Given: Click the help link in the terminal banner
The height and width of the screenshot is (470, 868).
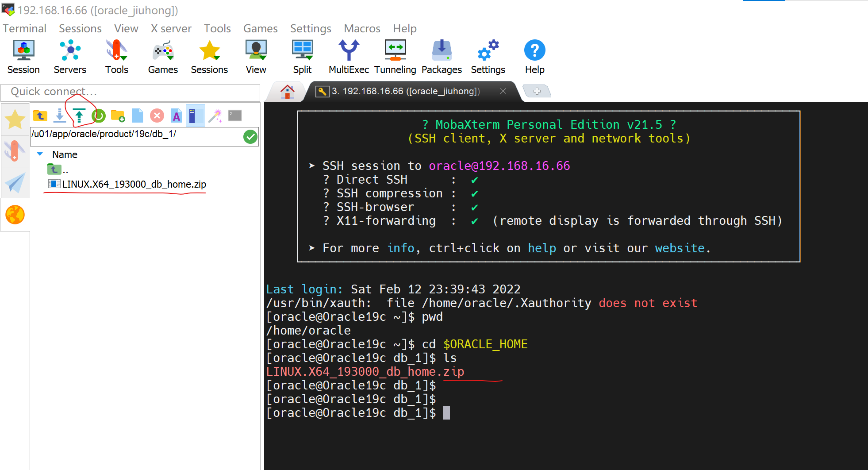Looking at the screenshot, I should pos(542,248).
